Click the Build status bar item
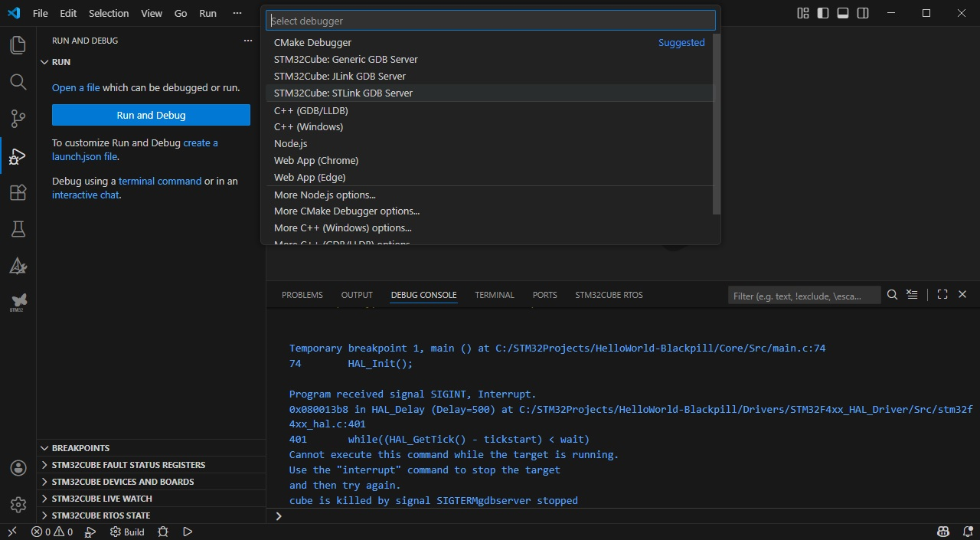The image size is (980, 540). click(x=127, y=532)
